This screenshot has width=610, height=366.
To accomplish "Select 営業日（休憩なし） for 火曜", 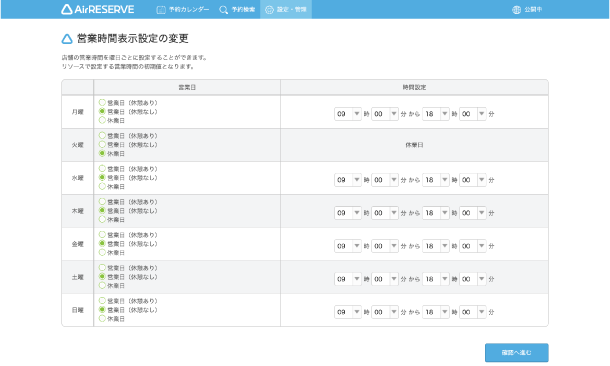I will pos(102,144).
